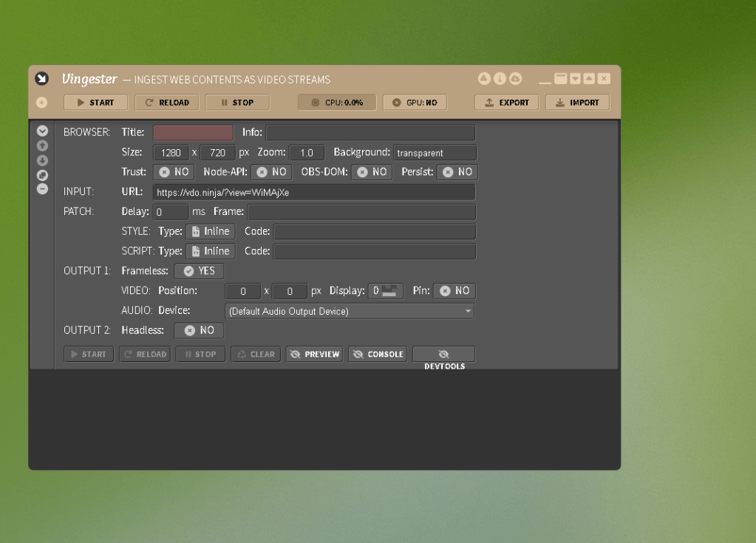
Task: Click the IMPORT button
Action: (x=577, y=103)
